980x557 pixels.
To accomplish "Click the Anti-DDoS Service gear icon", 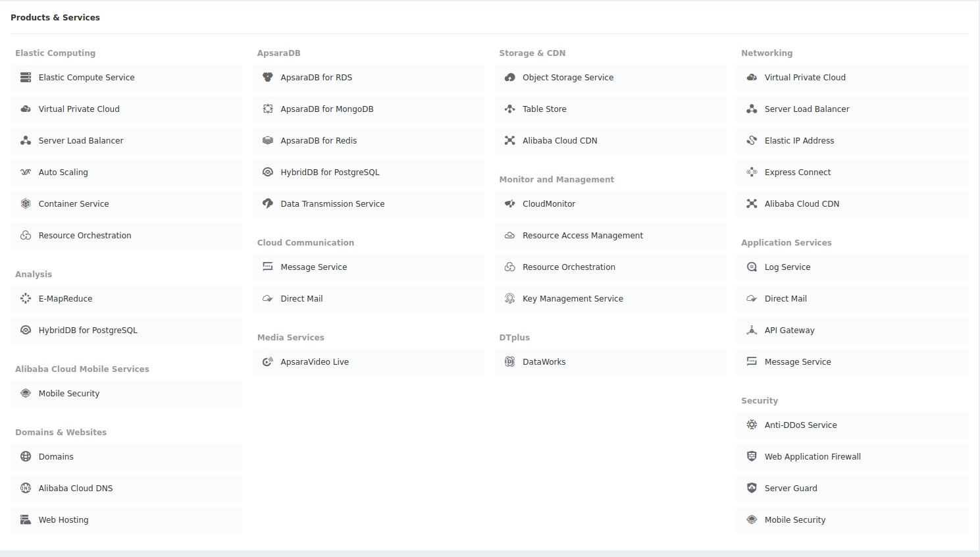I will 752,425.
